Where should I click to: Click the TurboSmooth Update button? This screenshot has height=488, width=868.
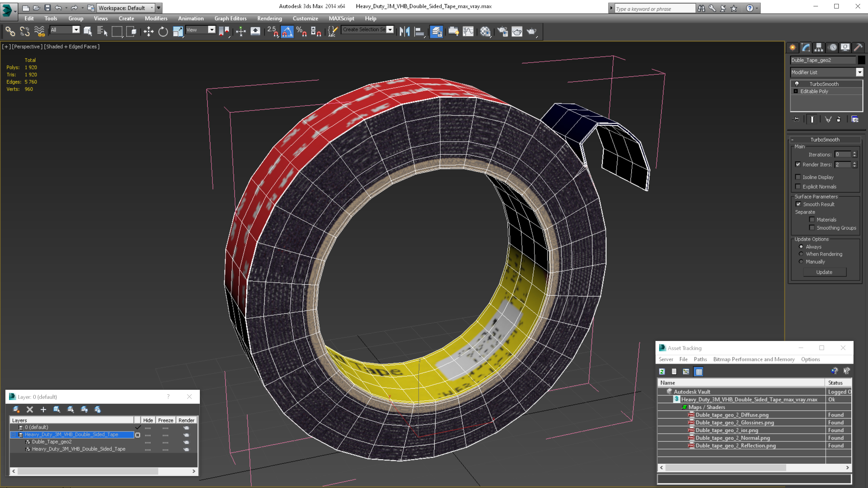[824, 272]
